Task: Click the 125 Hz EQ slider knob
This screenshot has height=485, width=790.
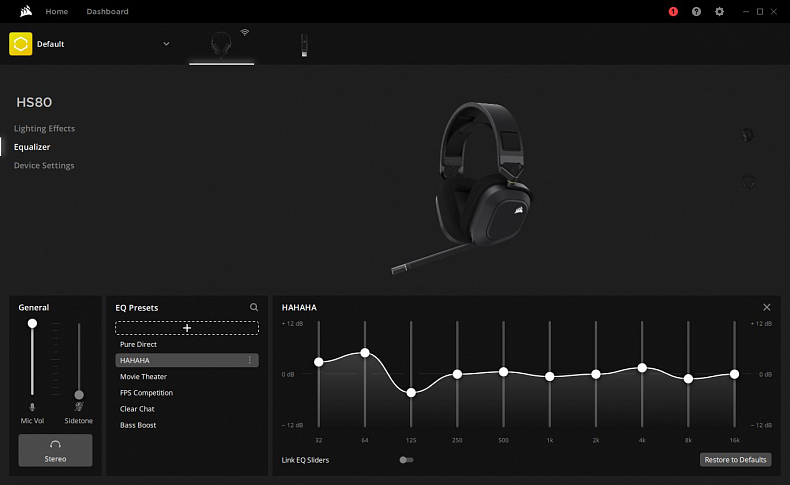Action: (411, 392)
